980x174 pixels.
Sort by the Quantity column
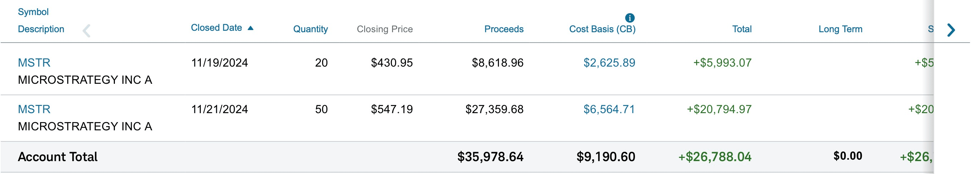[310, 29]
